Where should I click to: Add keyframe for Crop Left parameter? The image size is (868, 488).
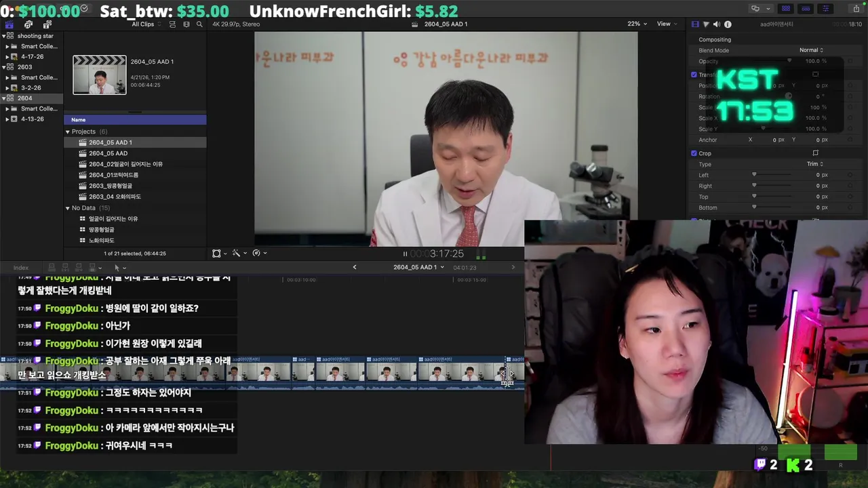850,175
